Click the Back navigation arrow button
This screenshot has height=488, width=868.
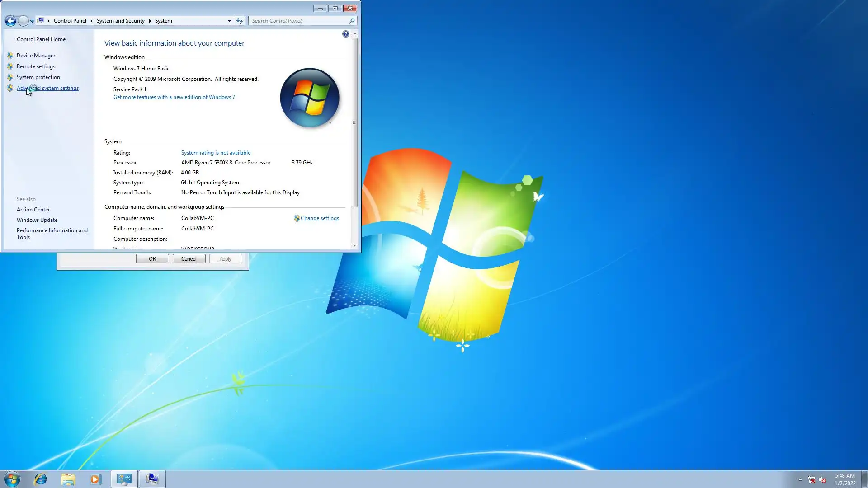tap(10, 21)
